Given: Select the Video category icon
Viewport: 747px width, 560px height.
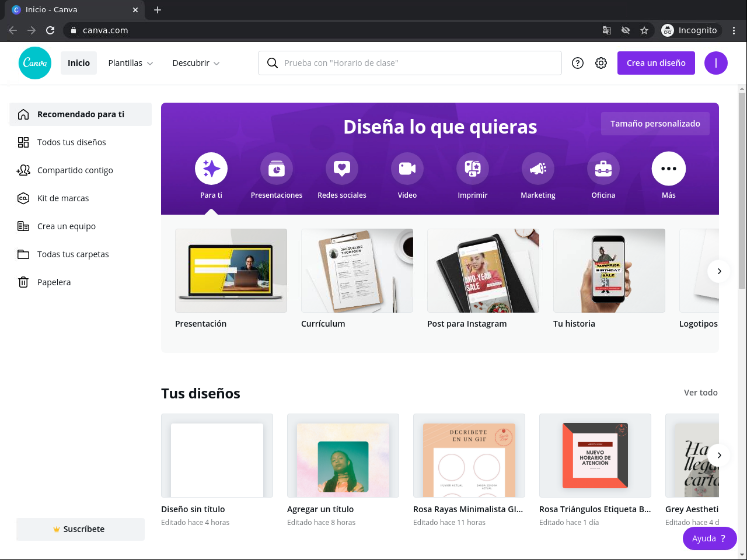Looking at the screenshot, I should (407, 169).
